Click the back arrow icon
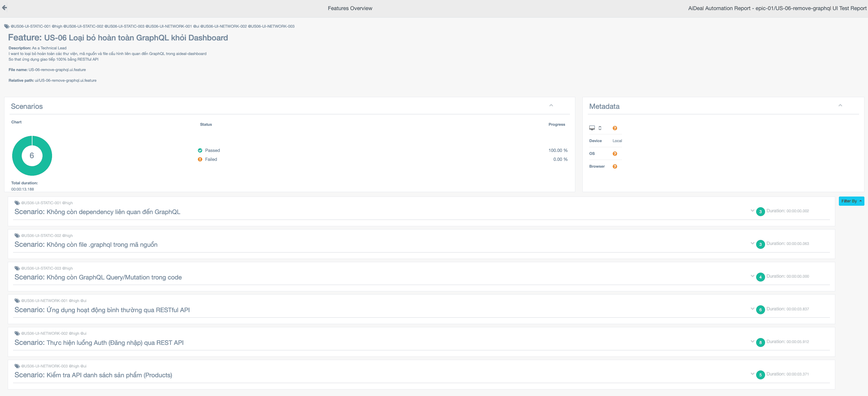The width and height of the screenshot is (868, 396). pyautogui.click(x=4, y=7)
